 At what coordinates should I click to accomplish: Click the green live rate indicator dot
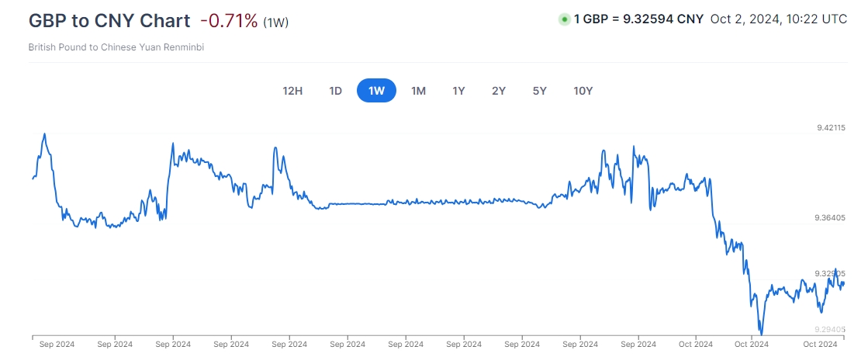coord(564,19)
